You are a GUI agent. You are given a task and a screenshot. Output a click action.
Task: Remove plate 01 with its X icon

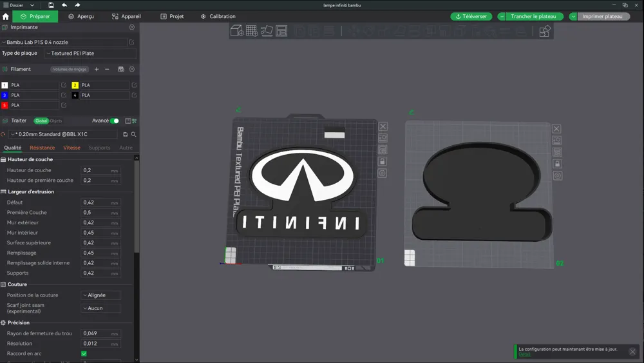[383, 126]
